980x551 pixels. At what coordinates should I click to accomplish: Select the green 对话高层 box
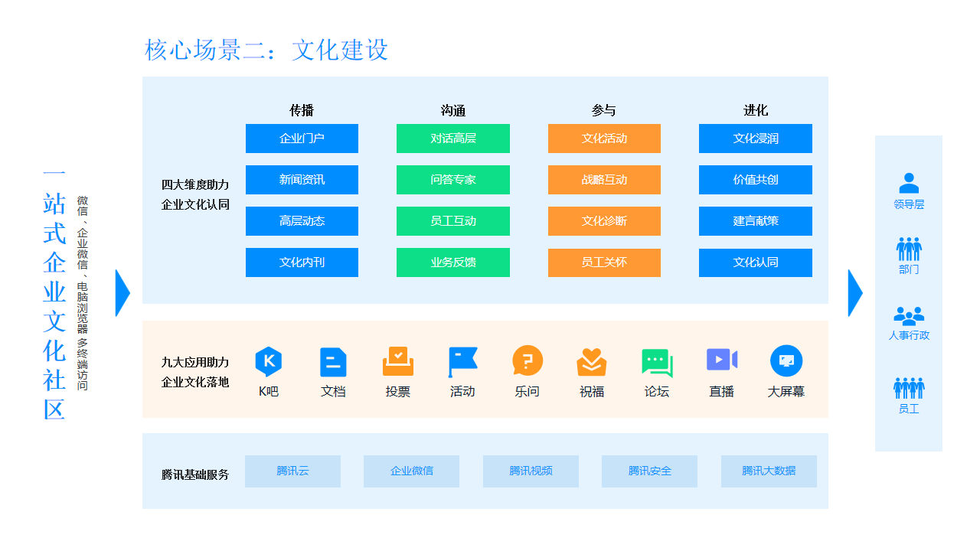pos(453,139)
